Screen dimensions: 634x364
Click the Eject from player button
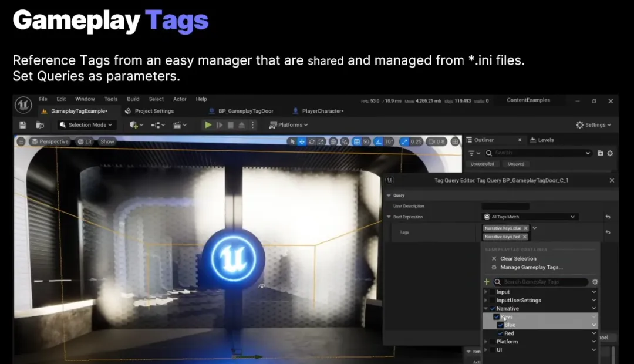click(x=241, y=125)
